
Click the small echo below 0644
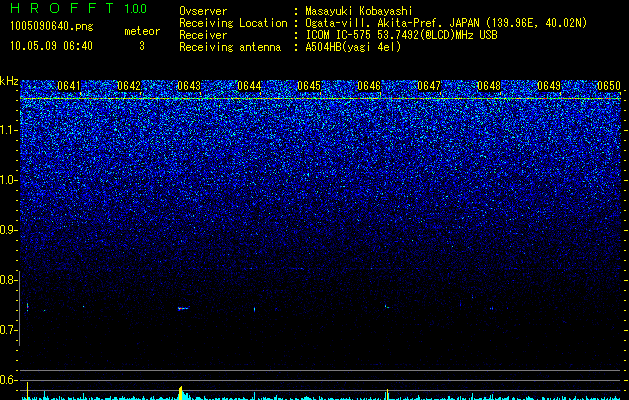pyautogui.click(x=254, y=309)
